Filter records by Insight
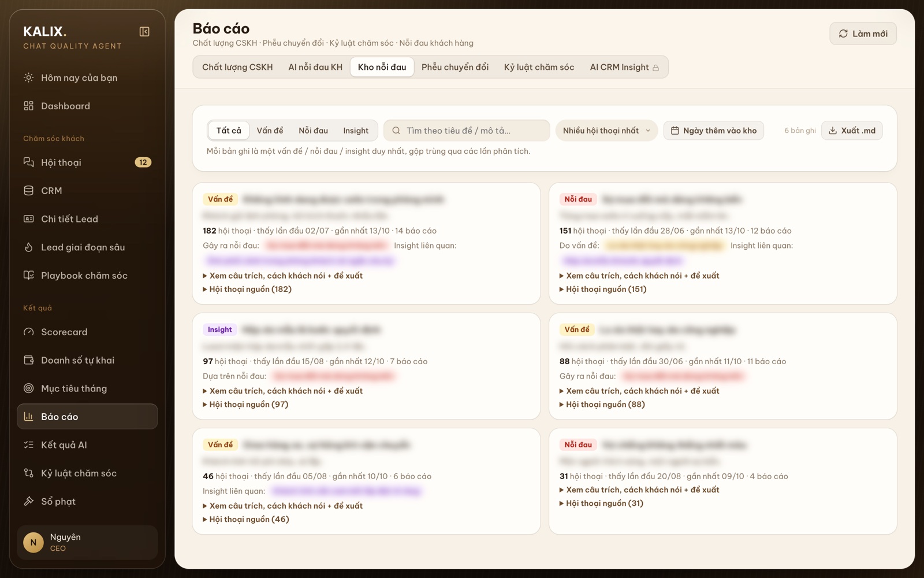 pos(356,131)
